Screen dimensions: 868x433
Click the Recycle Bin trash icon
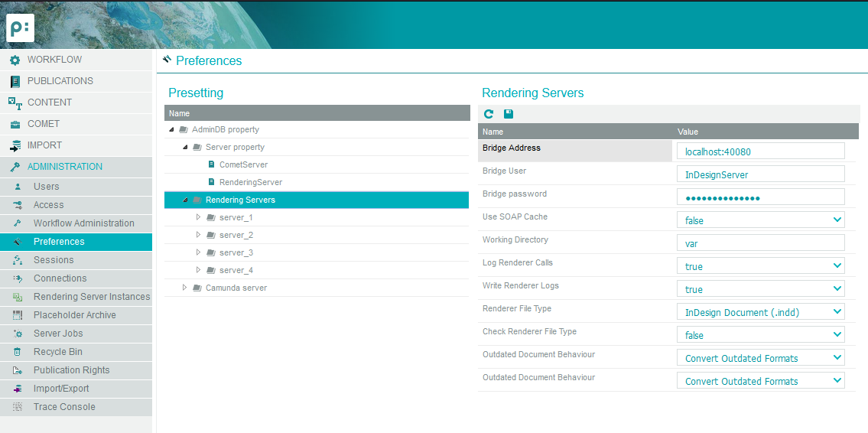coord(17,352)
